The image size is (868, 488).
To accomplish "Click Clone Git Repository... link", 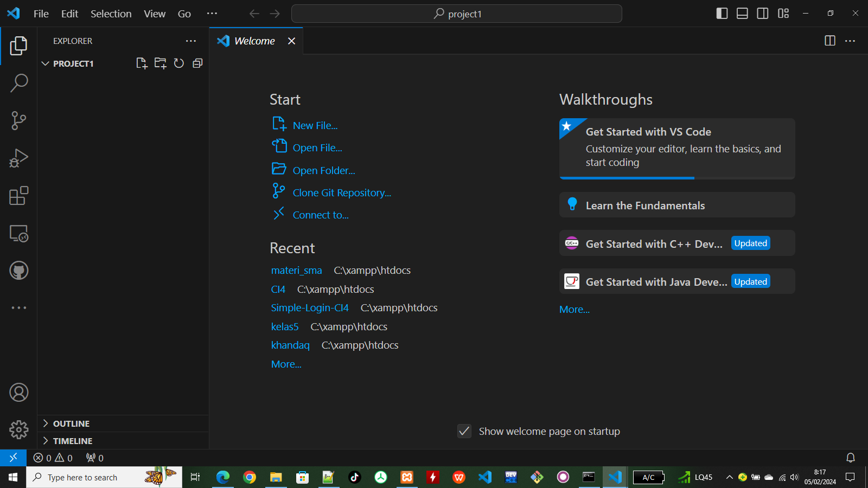I will coord(342,192).
